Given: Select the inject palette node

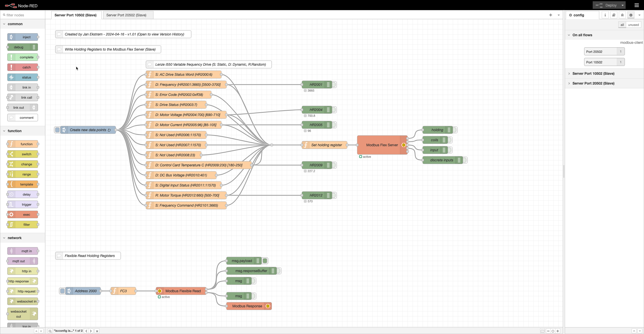Looking at the screenshot, I should tap(23, 37).
